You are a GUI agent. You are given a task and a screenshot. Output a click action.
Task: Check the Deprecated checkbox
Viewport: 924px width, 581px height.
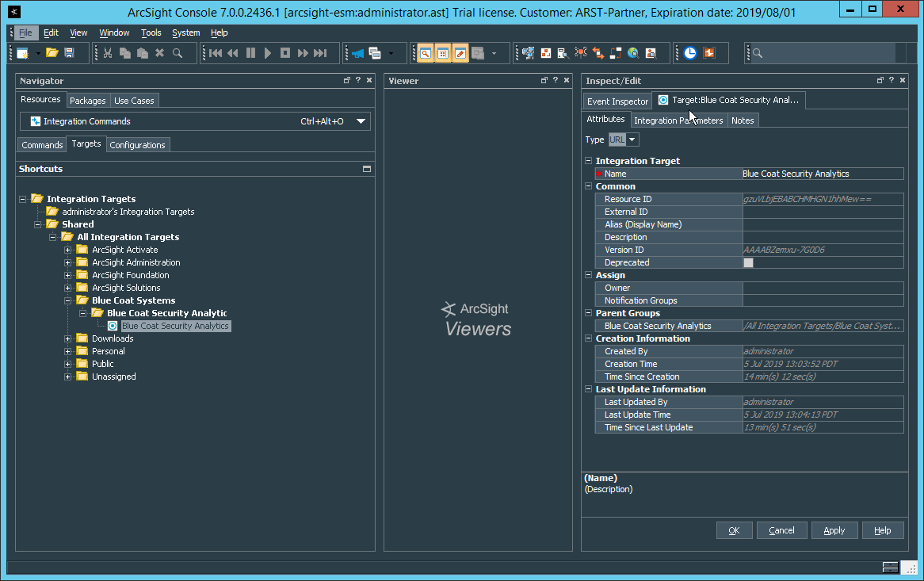(x=748, y=262)
